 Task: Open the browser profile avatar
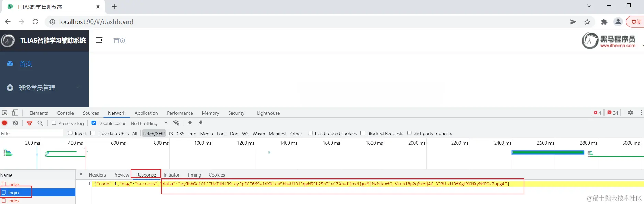coord(618,22)
